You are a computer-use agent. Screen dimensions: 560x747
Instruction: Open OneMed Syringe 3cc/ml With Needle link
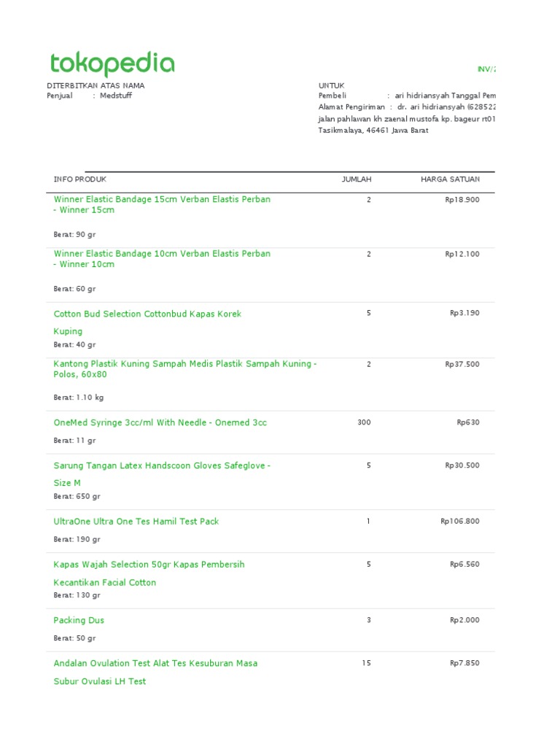[x=160, y=422]
